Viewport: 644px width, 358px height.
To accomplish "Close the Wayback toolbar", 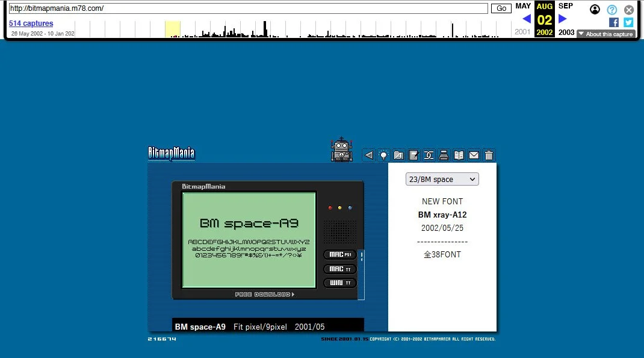I will click(x=629, y=10).
